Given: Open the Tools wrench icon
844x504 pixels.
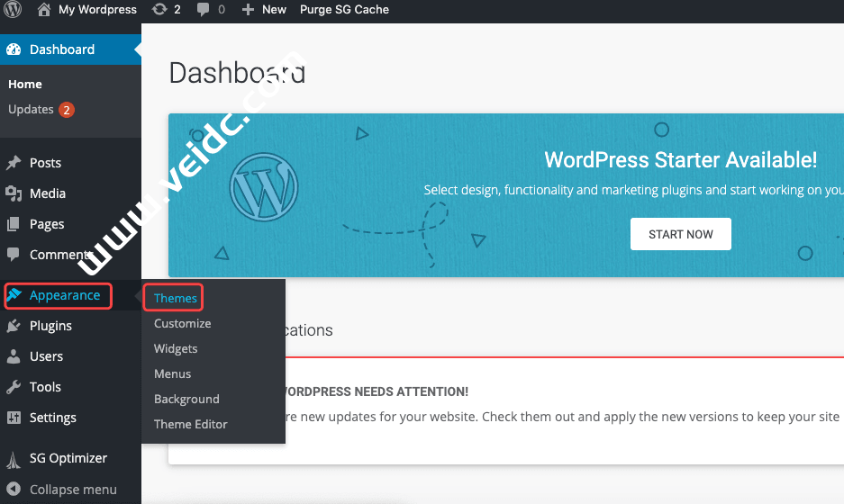Looking at the screenshot, I should pos(14,387).
